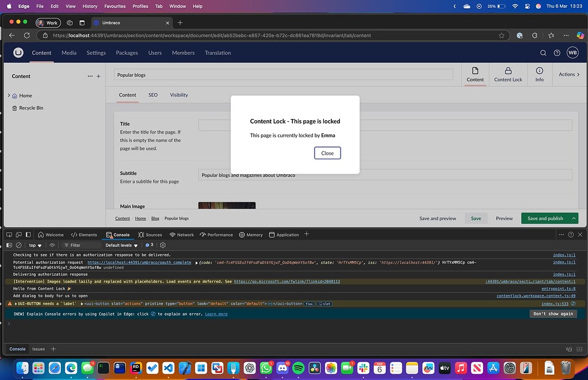
Task: Open the History menu in the menu bar
Action: pos(89,6)
